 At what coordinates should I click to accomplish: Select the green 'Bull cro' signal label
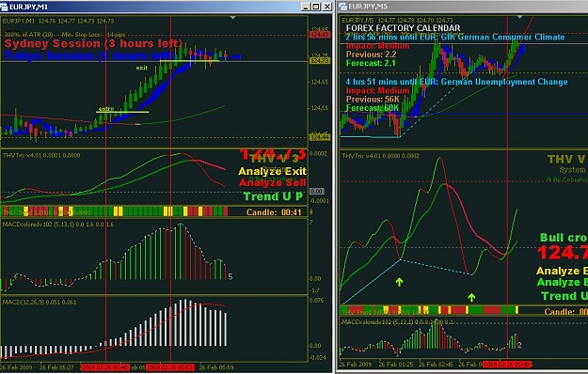564,238
